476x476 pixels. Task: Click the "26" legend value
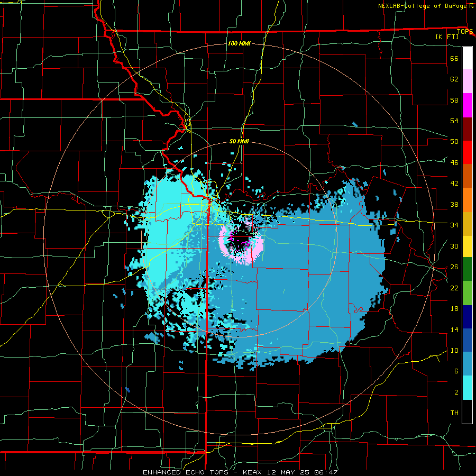454,267
